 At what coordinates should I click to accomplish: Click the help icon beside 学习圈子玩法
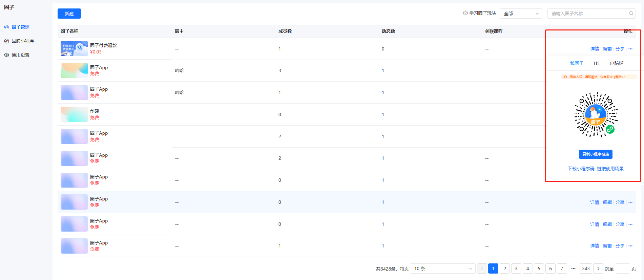pyautogui.click(x=465, y=13)
